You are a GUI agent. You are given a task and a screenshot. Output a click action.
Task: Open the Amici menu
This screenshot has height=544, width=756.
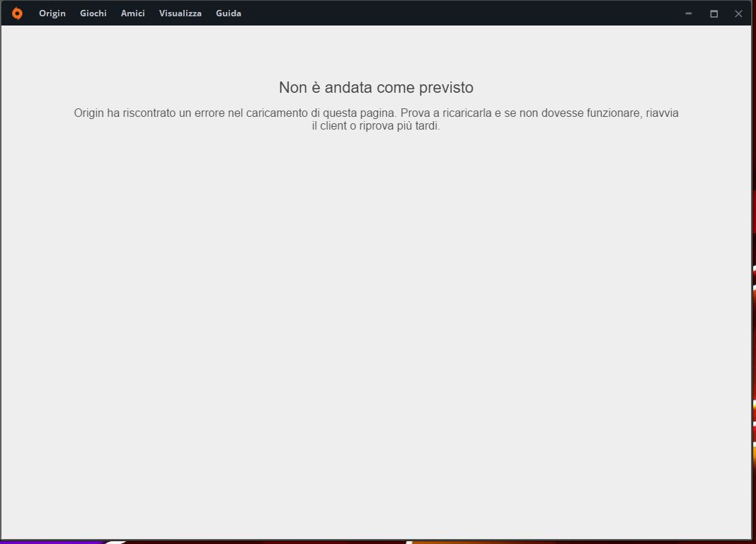click(x=132, y=13)
